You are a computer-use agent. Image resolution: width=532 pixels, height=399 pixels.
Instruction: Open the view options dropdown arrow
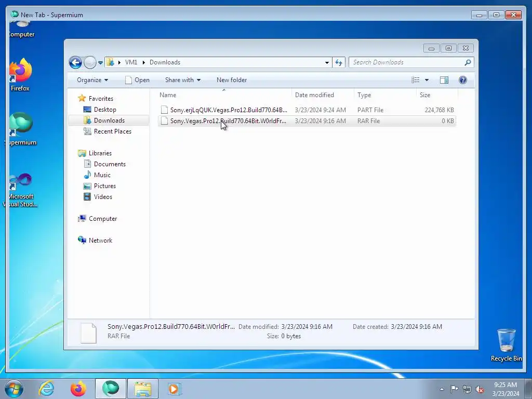tap(427, 80)
